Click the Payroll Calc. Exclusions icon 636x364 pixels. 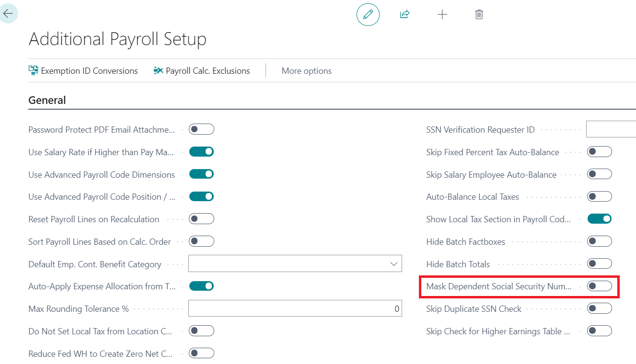click(x=158, y=70)
